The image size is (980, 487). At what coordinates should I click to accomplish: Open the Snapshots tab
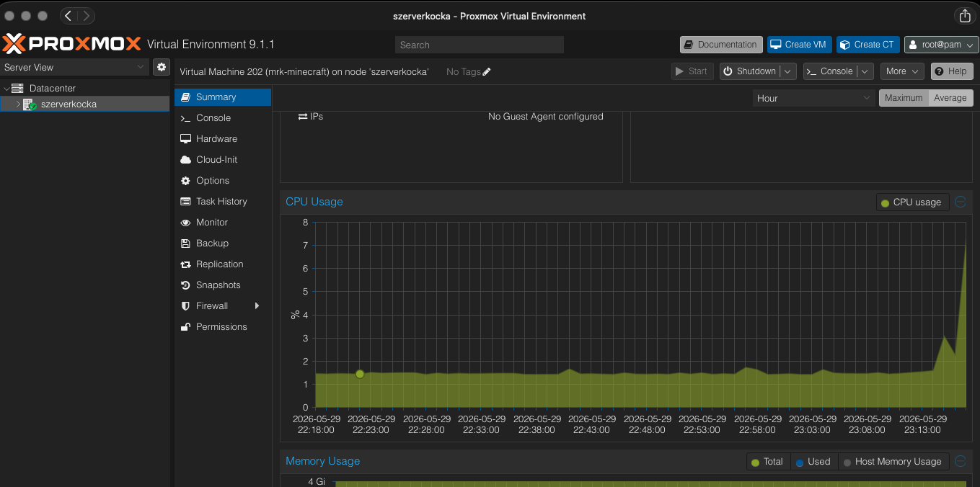tap(223, 285)
